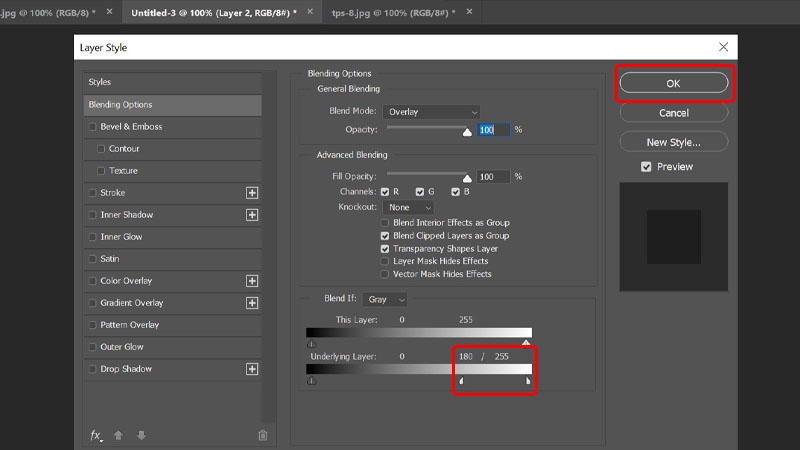Enable Bevel & Emboss checkbox

92,127
